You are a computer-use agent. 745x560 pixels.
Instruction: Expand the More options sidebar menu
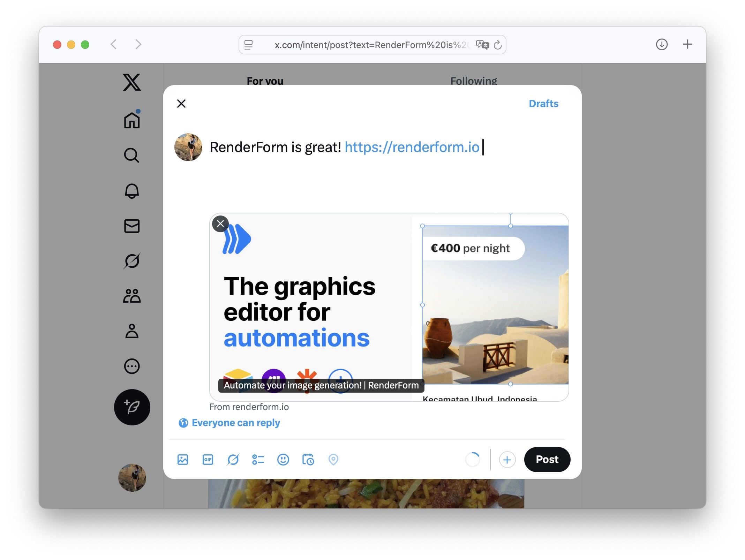tap(132, 366)
